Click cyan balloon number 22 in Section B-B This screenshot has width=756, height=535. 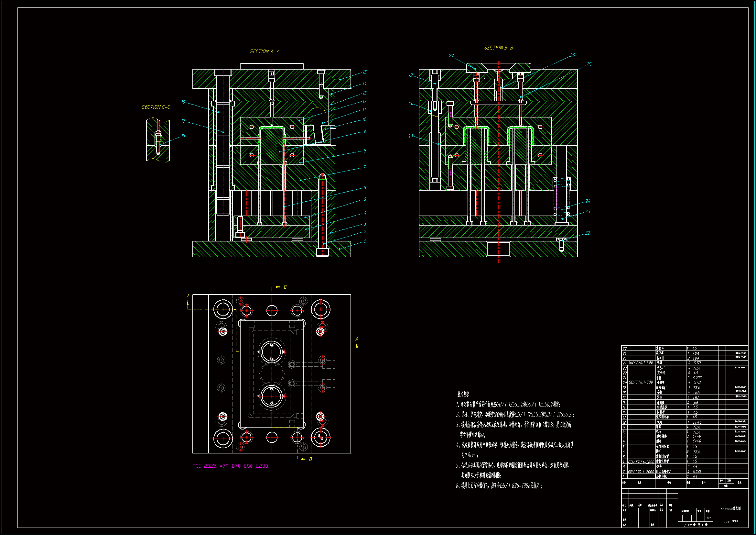pyautogui.click(x=588, y=233)
